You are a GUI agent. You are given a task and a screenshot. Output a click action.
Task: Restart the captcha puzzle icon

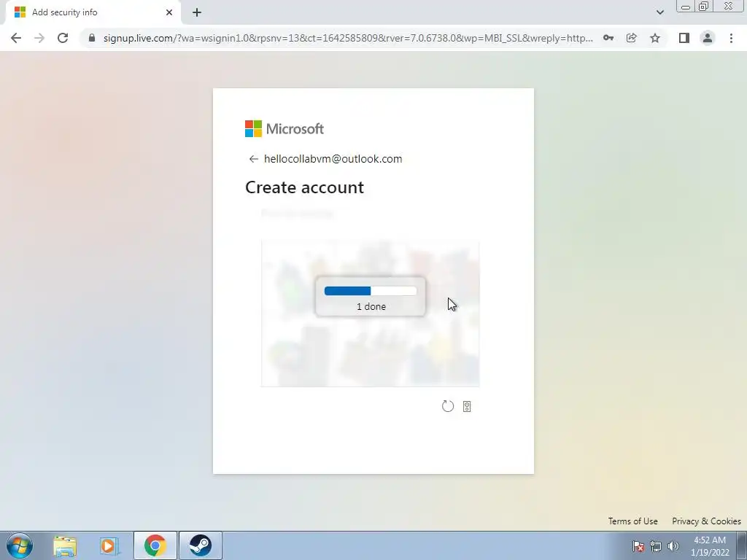448,406
